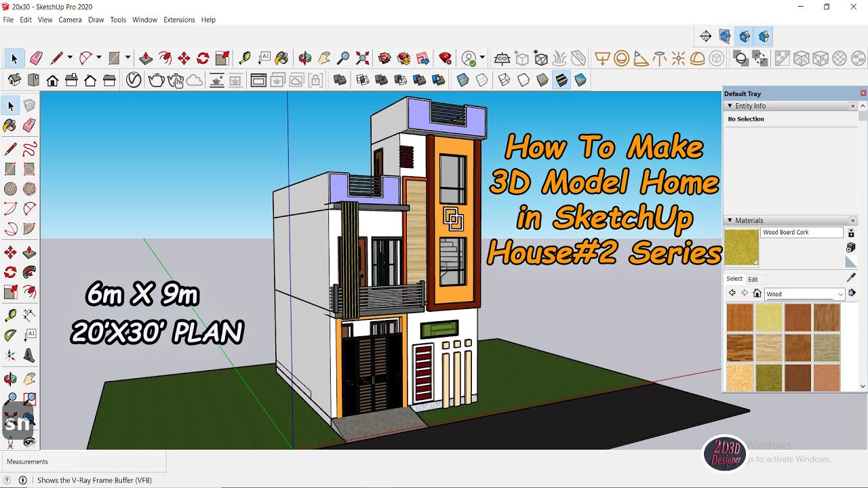
Task: Select the Freehand tool in left toolbar
Action: (x=29, y=149)
